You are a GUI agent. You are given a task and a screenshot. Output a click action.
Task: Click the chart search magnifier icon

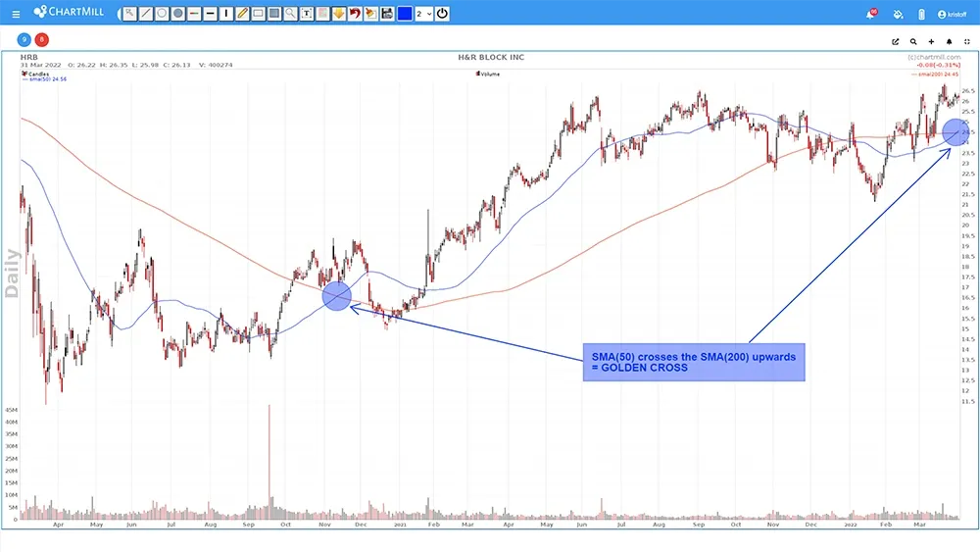pyautogui.click(x=913, y=42)
